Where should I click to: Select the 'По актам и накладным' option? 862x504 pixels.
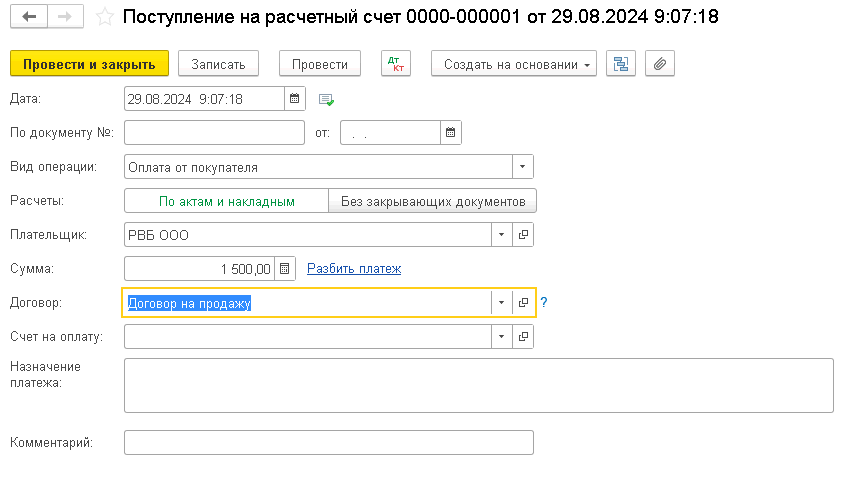click(x=226, y=201)
